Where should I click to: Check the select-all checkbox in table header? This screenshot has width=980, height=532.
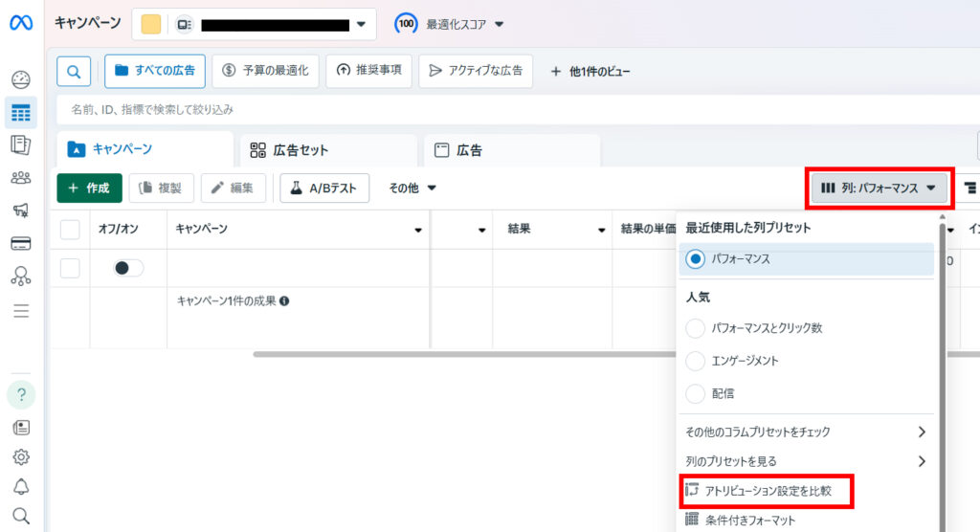[70, 230]
